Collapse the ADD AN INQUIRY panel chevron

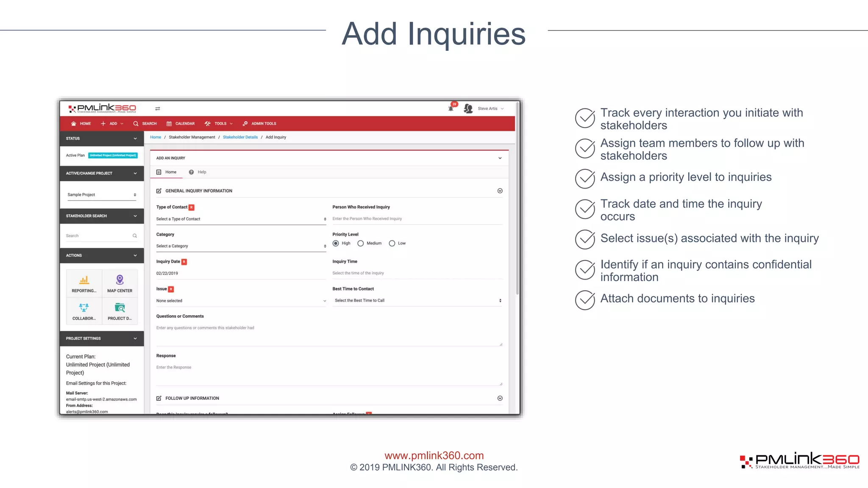click(500, 158)
